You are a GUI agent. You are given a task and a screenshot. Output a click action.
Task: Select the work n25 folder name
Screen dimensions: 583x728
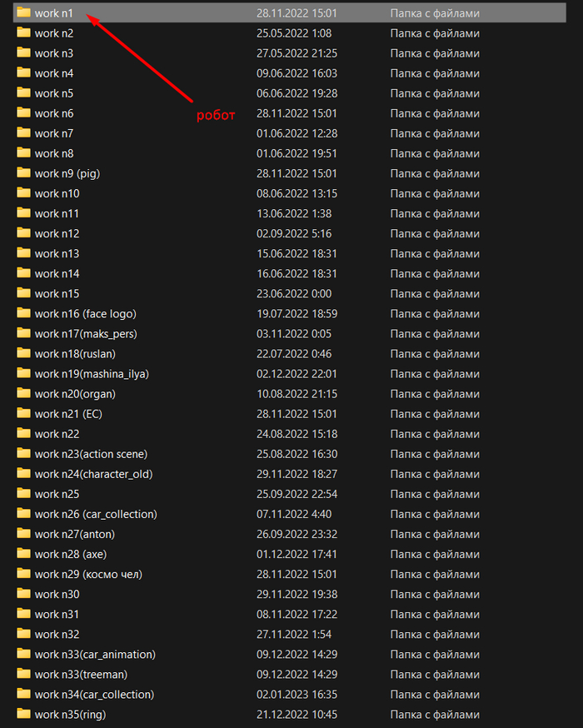click(x=57, y=494)
